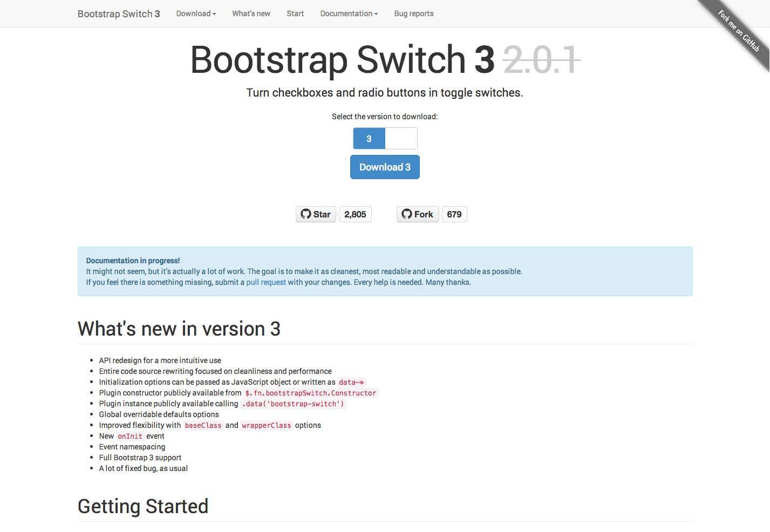Go to What's new in navbar
This screenshot has height=532, width=770.
click(251, 13)
